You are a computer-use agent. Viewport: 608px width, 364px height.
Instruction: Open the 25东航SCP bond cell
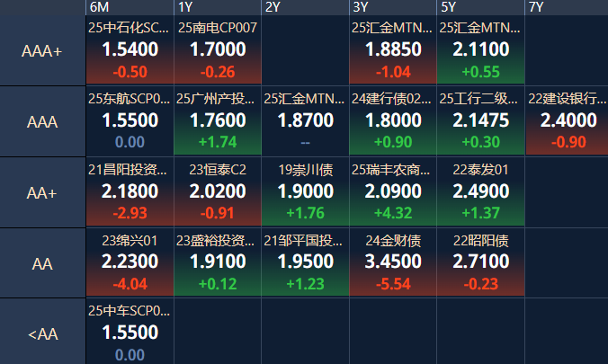[x=130, y=121]
